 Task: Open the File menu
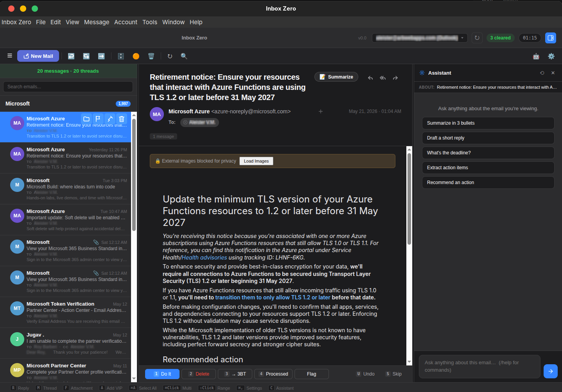41,22
